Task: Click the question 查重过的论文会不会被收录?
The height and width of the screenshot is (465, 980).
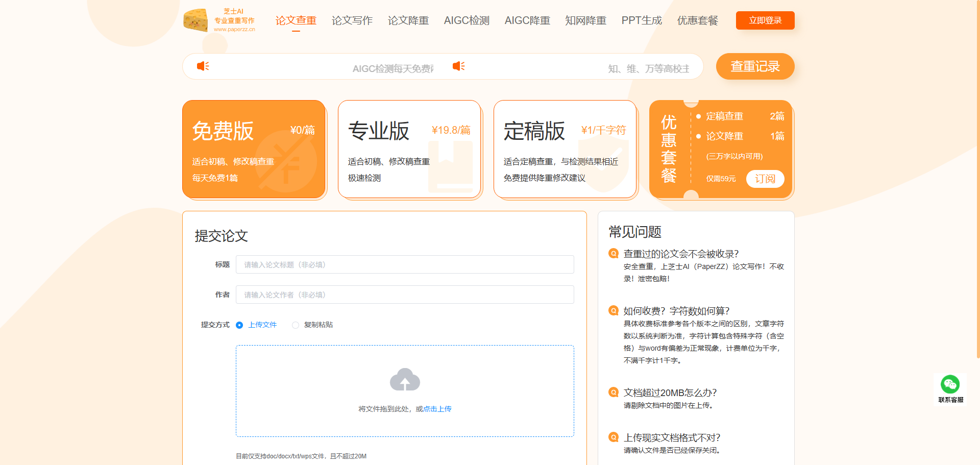Action: coord(681,254)
